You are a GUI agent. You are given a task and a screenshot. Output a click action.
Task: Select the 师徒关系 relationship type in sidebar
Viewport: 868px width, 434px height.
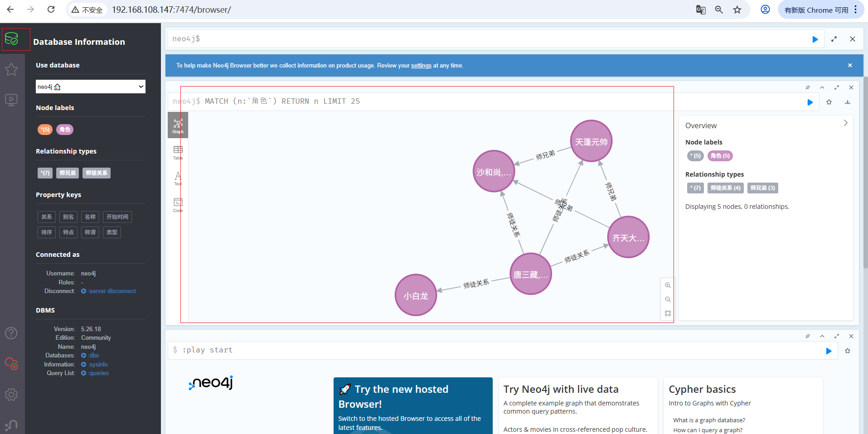click(97, 173)
